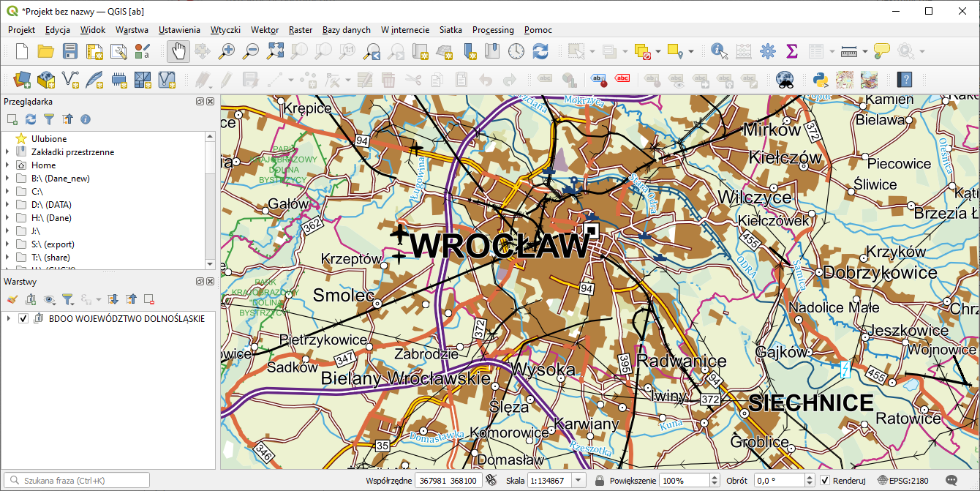Screen dimensions: 980x491
Task: Click the Zoom in magnifier tool
Action: pyautogui.click(x=227, y=51)
